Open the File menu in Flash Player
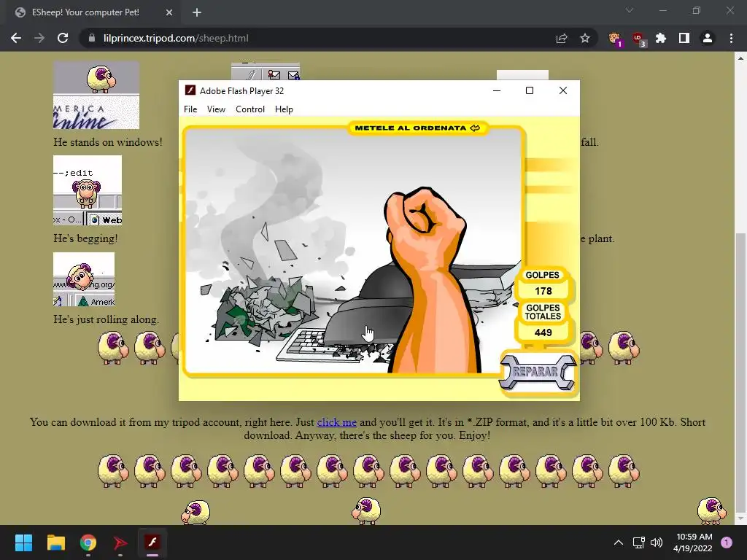This screenshot has height=560, width=747. click(190, 109)
